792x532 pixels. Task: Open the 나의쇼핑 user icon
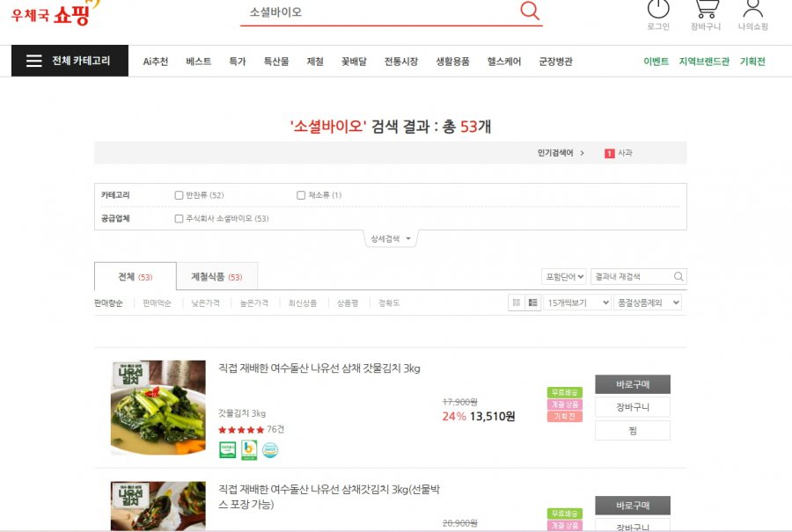click(752, 9)
